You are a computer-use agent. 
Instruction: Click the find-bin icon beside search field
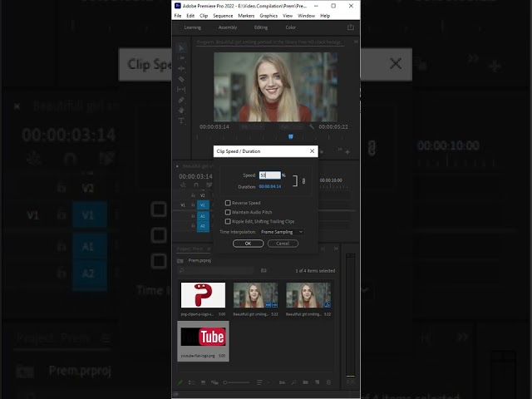[264, 270]
